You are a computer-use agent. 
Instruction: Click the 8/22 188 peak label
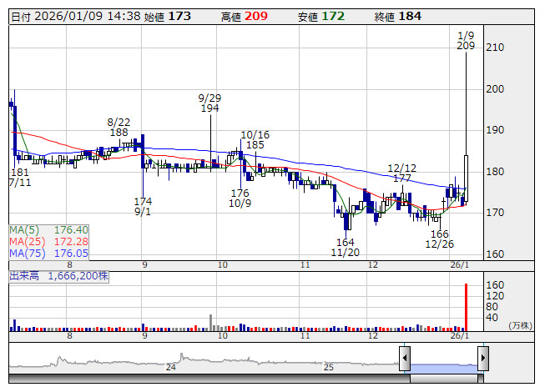(x=119, y=127)
